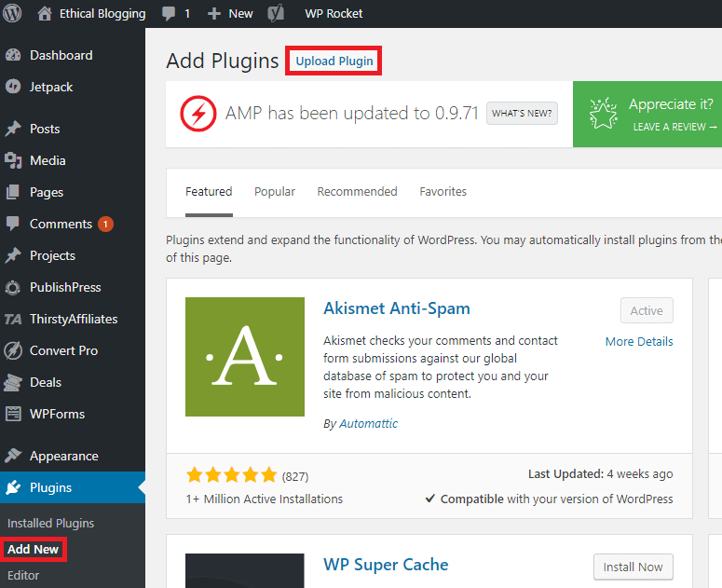
Task: Click the Jetpack sidebar icon
Action: point(13,87)
